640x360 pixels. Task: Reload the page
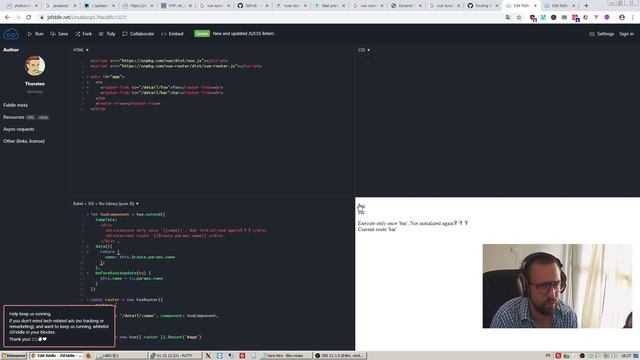[x=29, y=18]
